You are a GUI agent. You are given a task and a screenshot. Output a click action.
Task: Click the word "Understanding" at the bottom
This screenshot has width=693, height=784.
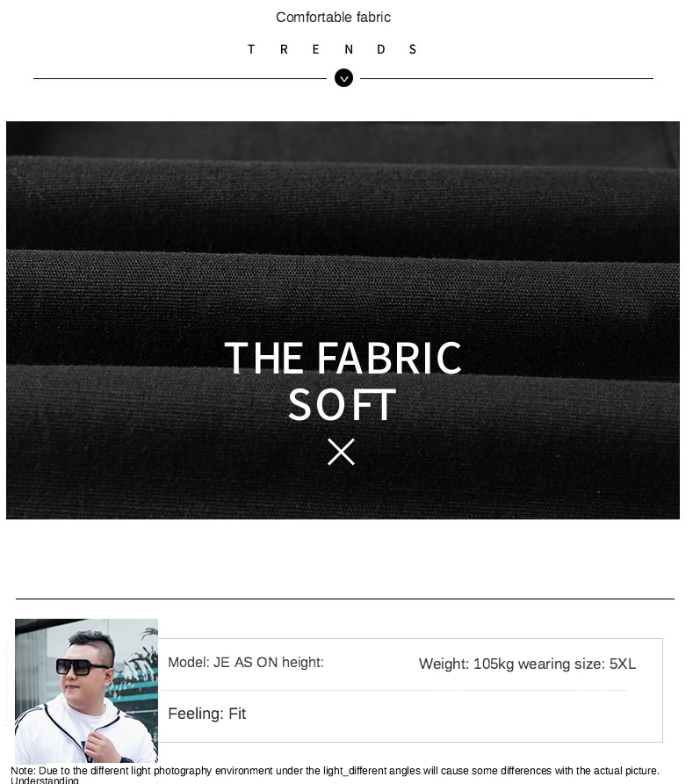coord(45,780)
